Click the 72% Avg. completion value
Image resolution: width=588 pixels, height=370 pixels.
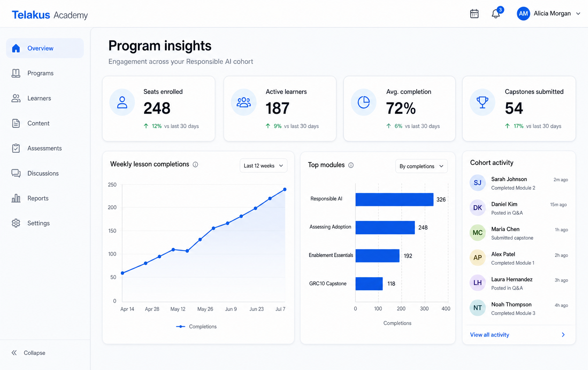[x=401, y=108]
